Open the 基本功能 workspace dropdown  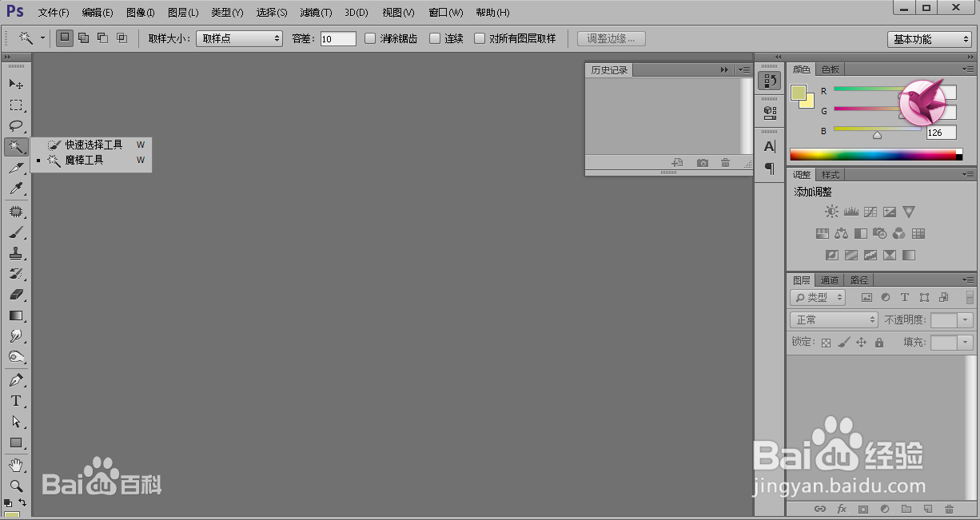930,39
